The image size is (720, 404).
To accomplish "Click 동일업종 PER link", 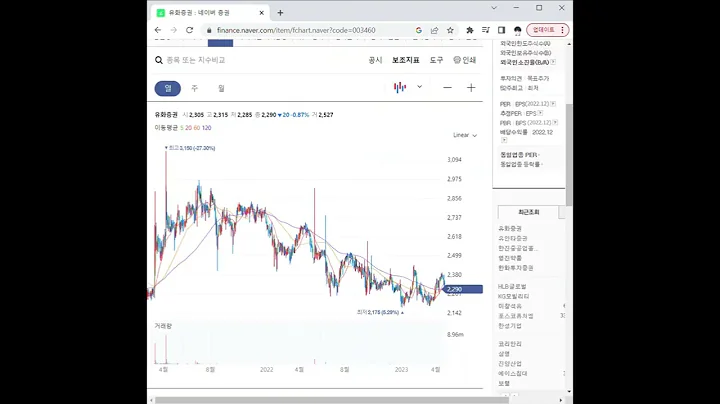I will (519, 155).
